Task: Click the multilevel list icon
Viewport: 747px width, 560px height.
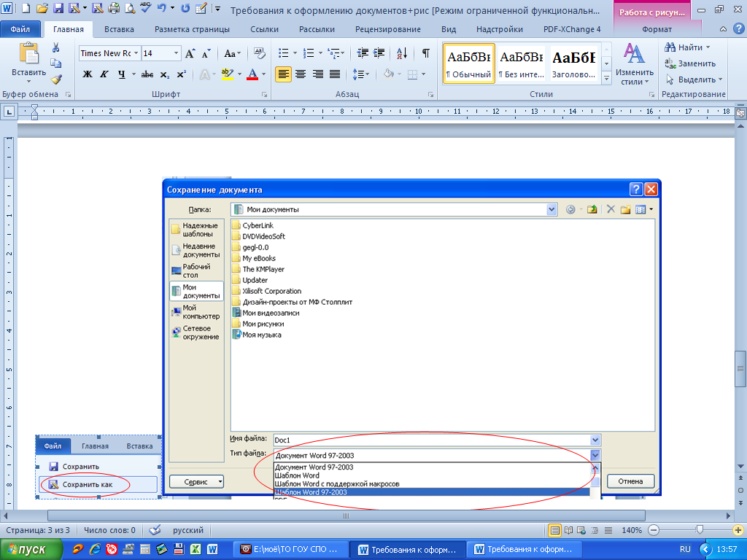Action: 334,52
